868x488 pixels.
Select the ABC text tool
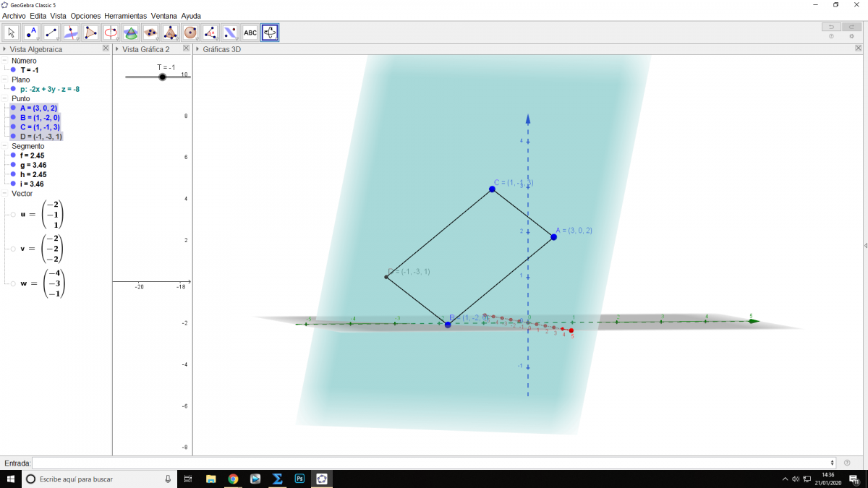[x=250, y=33]
